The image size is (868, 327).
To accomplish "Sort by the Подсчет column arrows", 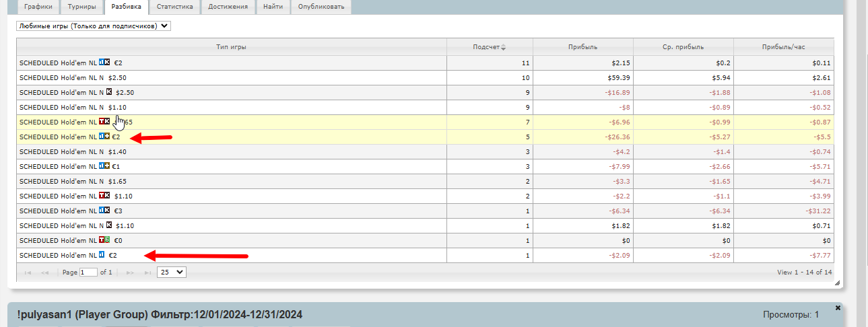I will click(503, 47).
